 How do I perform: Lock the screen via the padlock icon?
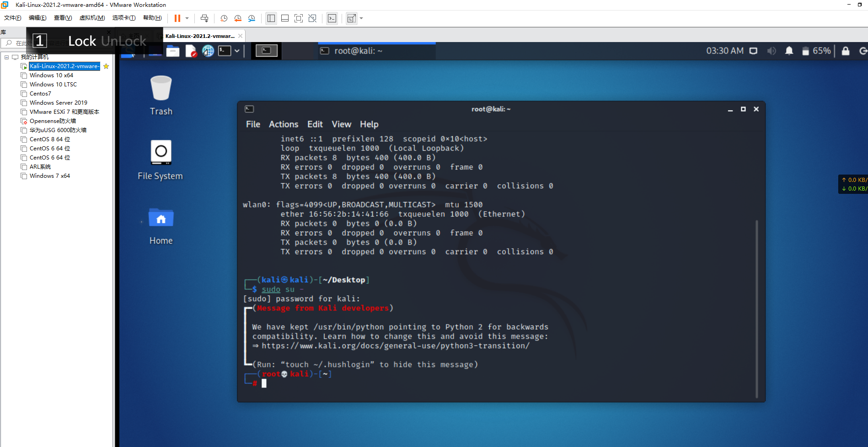coord(846,51)
